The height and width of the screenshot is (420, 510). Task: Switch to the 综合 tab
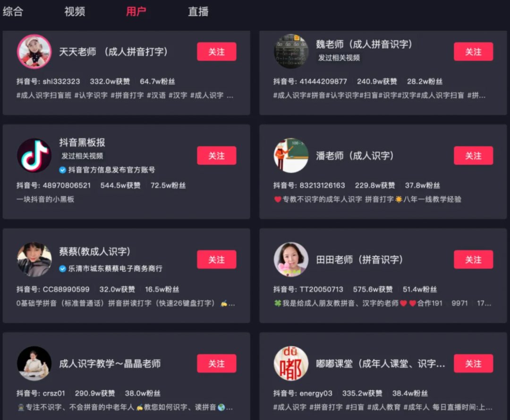click(x=13, y=11)
